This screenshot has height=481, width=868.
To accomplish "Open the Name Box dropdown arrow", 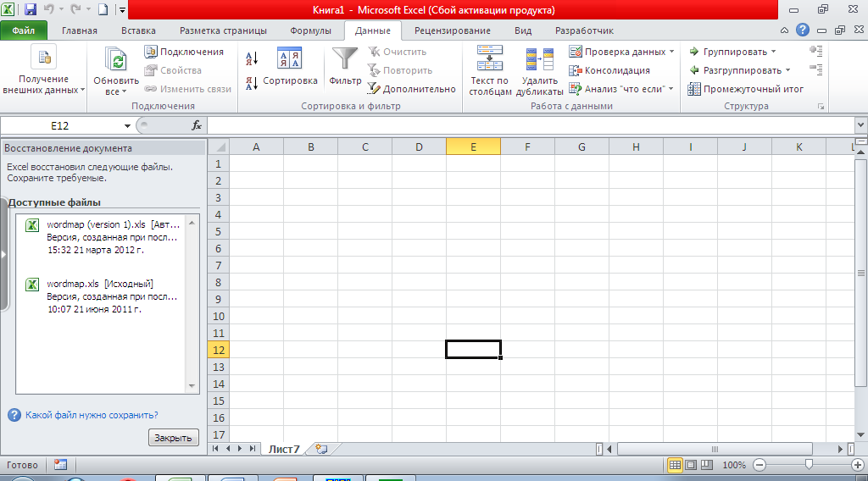I will [x=127, y=126].
